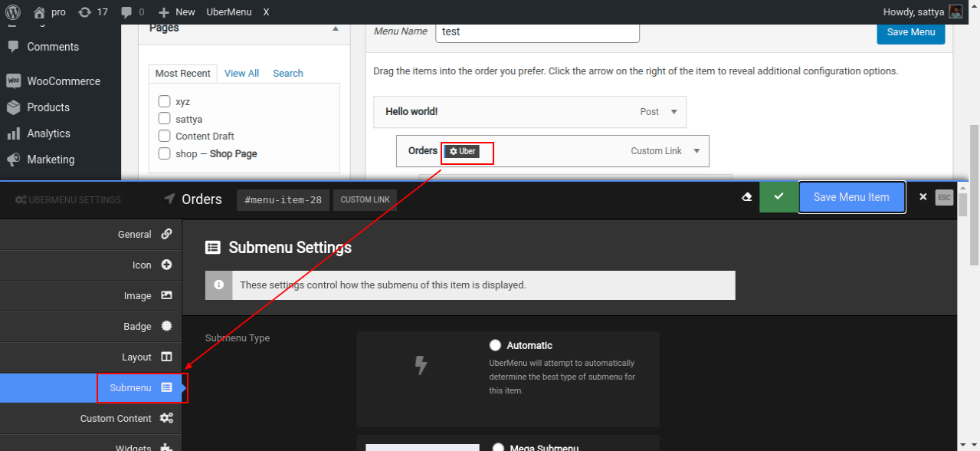Check the Content Draft page checkbox
The height and width of the screenshot is (451, 980).
pyautogui.click(x=164, y=136)
